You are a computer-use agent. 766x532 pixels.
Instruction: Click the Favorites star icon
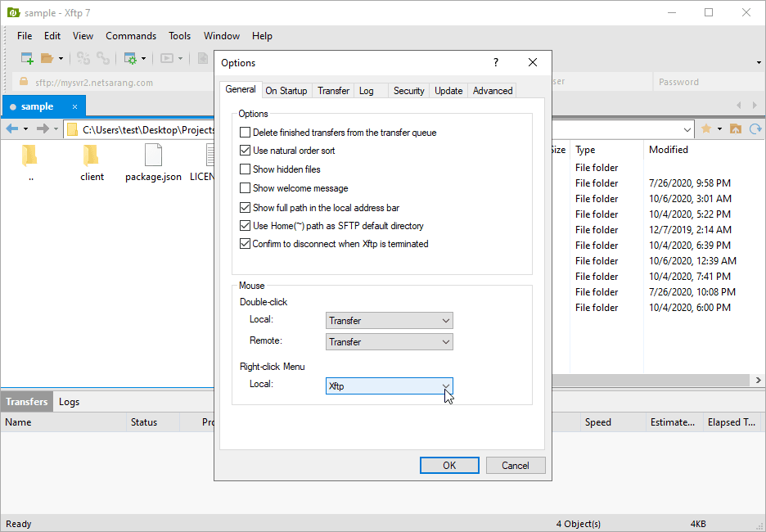tap(706, 129)
